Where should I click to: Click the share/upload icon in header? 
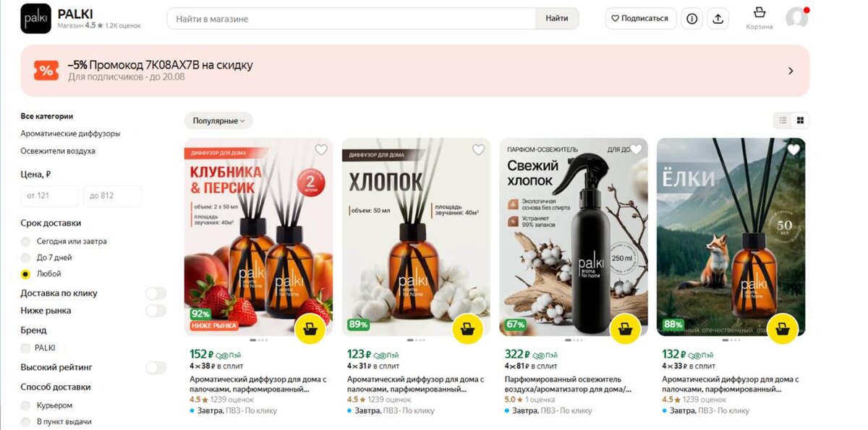(x=718, y=19)
